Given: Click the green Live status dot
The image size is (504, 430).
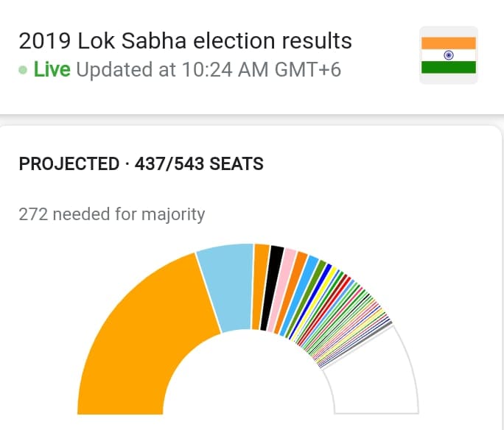Looking at the screenshot, I should coord(23,70).
